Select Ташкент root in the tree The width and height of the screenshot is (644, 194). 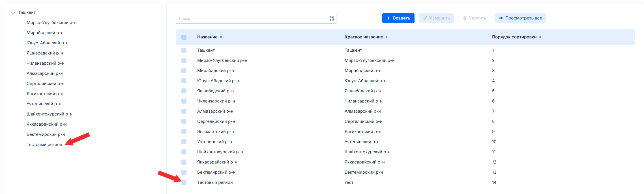pyautogui.click(x=27, y=12)
